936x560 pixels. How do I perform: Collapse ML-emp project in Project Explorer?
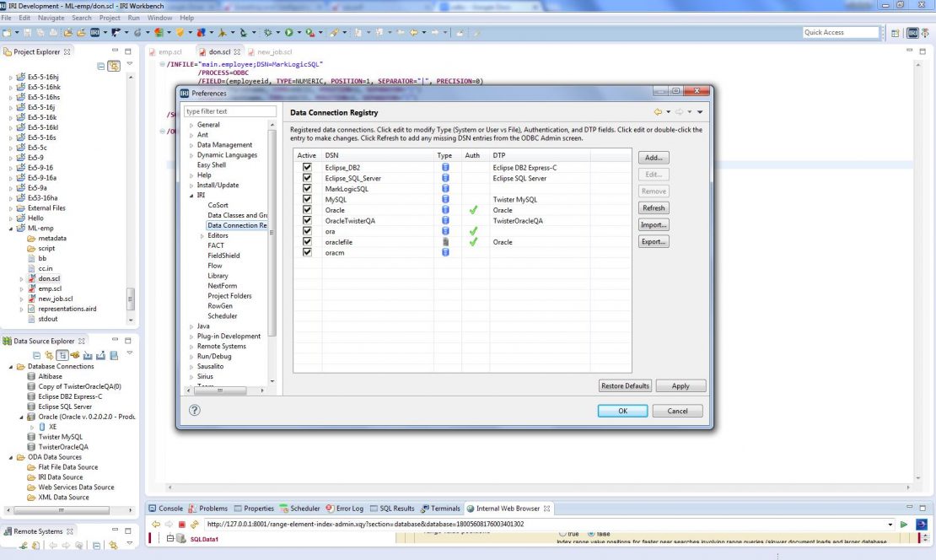[x=11, y=228]
